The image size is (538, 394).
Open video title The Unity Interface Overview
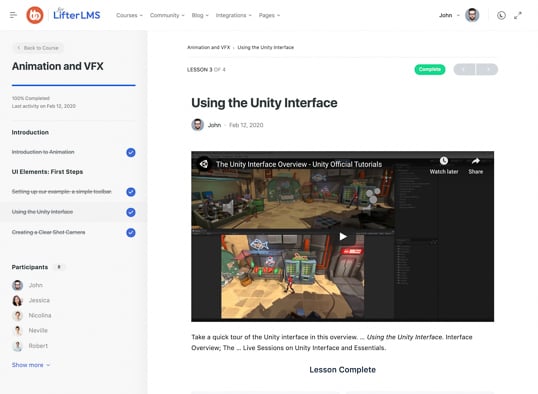click(299, 164)
